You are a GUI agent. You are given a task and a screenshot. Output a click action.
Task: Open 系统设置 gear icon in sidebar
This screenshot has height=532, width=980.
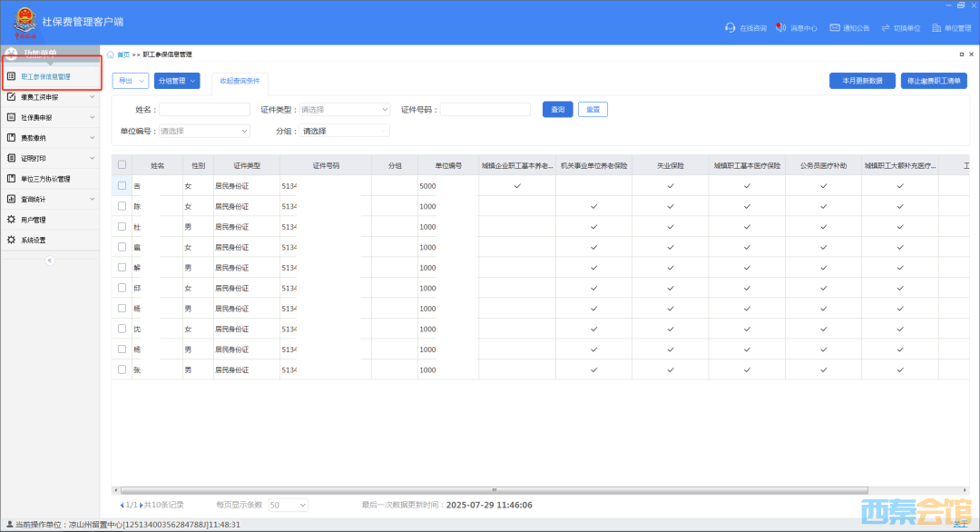pyautogui.click(x=11, y=240)
